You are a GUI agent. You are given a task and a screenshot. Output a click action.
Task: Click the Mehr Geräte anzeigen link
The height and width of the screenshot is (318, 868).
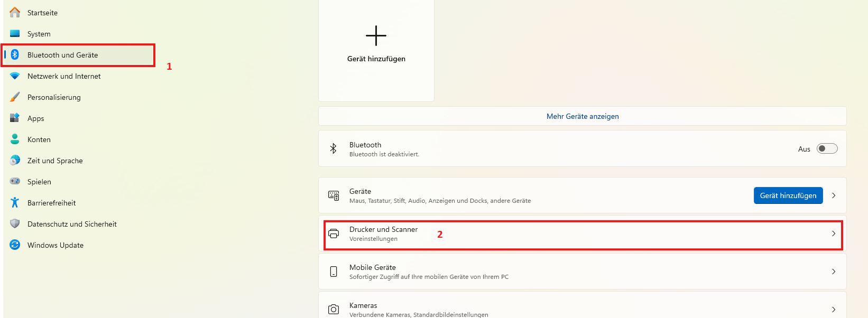coord(583,116)
